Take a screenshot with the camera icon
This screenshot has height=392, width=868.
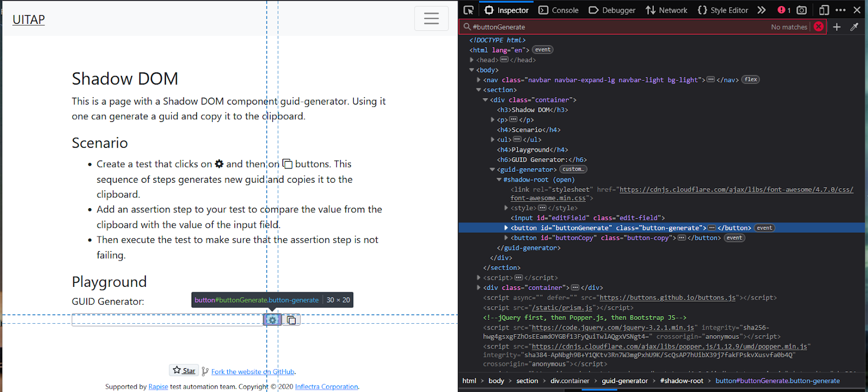coord(802,10)
